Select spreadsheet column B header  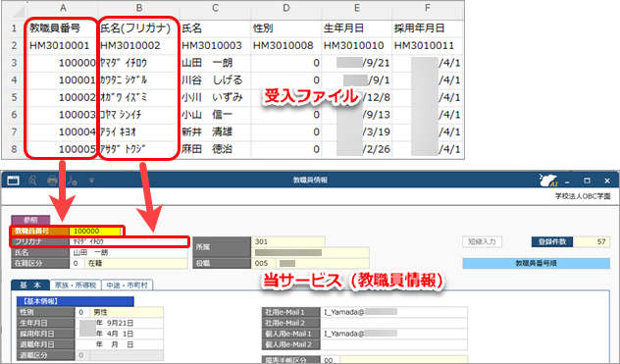point(138,9)
